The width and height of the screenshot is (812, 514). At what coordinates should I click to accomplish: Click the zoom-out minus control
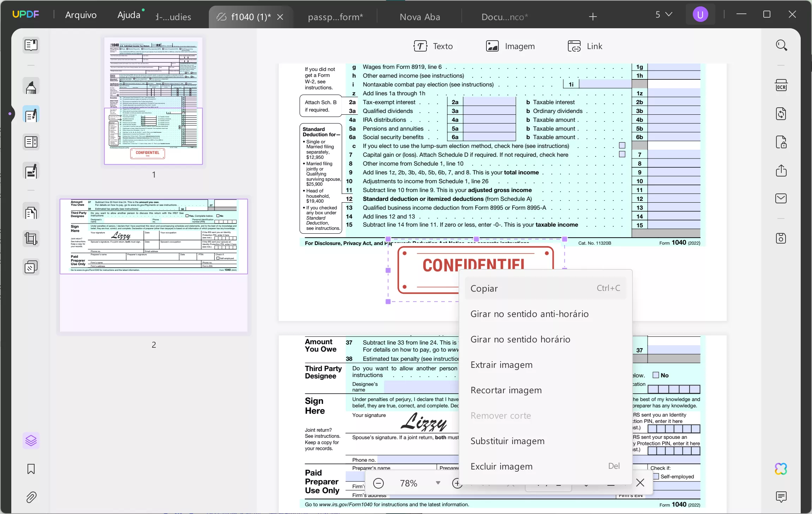click(x=378, y=483)
